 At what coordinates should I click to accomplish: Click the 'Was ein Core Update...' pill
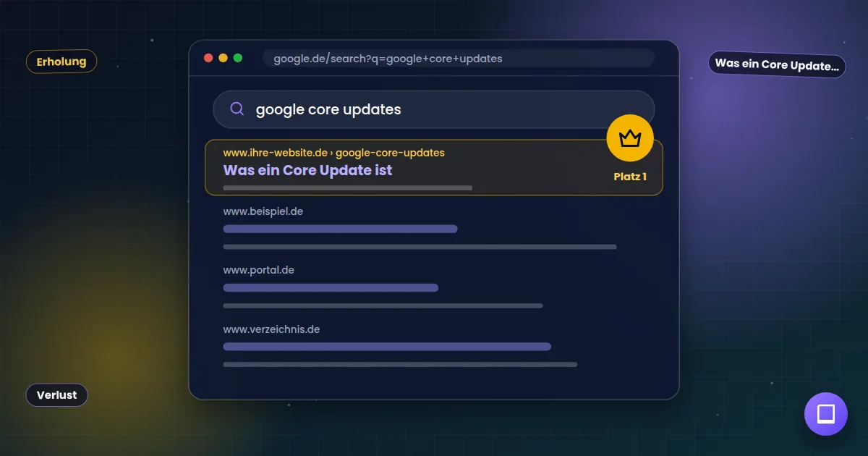pyautogui.click(x=777, y=65)
